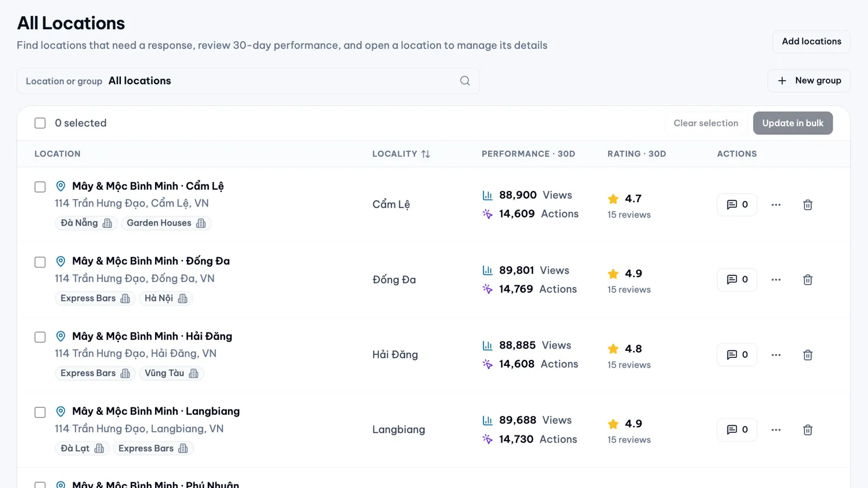
Task: Click views chart icon in Đống Đa row
Action: click(488, 270)
